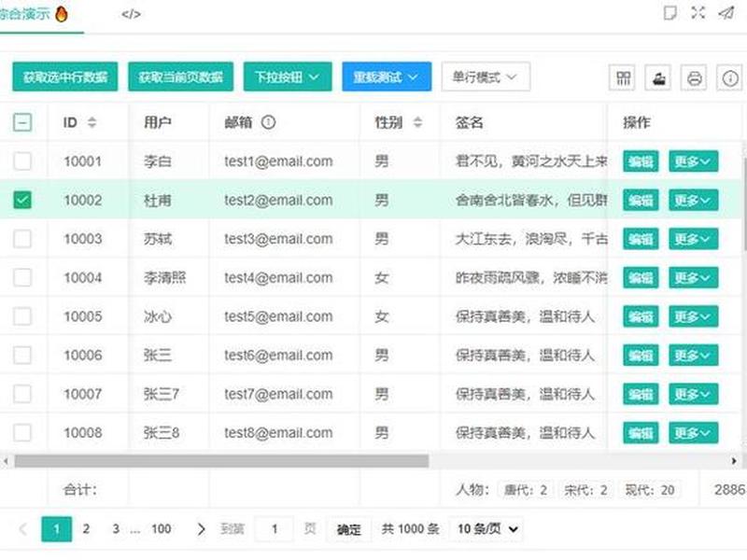The image size is (747, 560).
Task: Expand 更多 menu for row 10001
Action: [x=693, y=161]
